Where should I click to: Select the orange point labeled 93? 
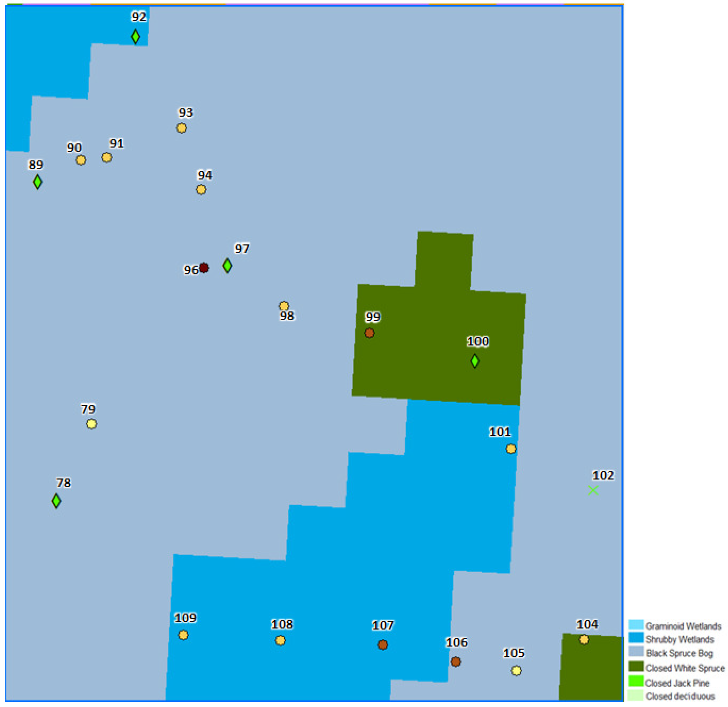pos(181,128)
